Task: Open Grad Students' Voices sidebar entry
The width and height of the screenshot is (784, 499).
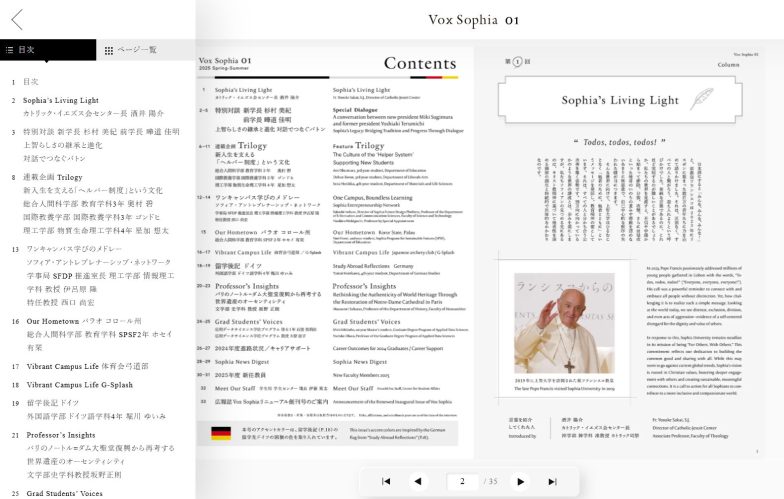Action: coord(63,493)
